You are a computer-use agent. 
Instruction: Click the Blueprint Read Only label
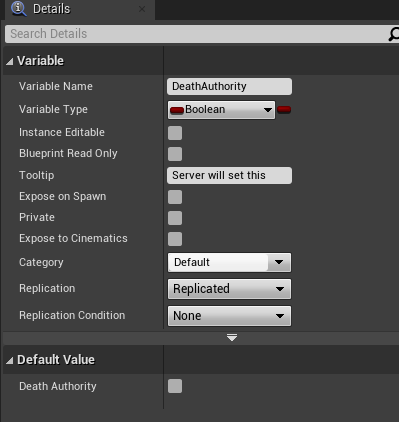[68, 153]
